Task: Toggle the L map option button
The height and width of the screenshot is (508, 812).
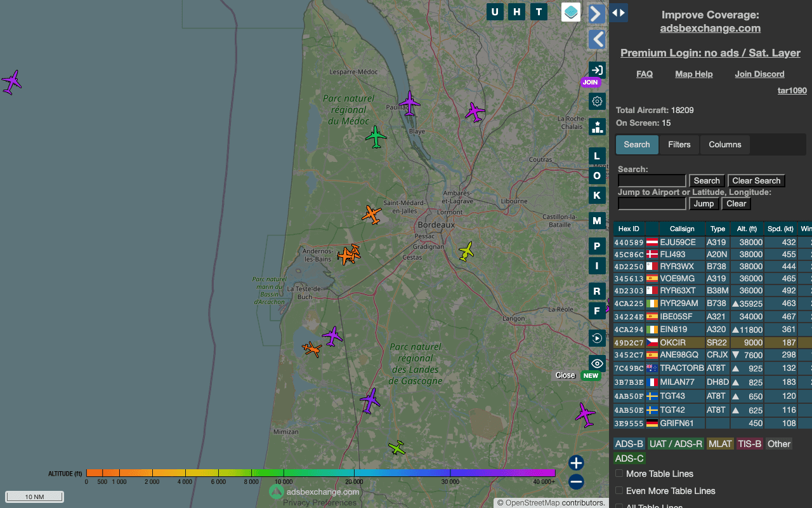Action: click(597, 156)
